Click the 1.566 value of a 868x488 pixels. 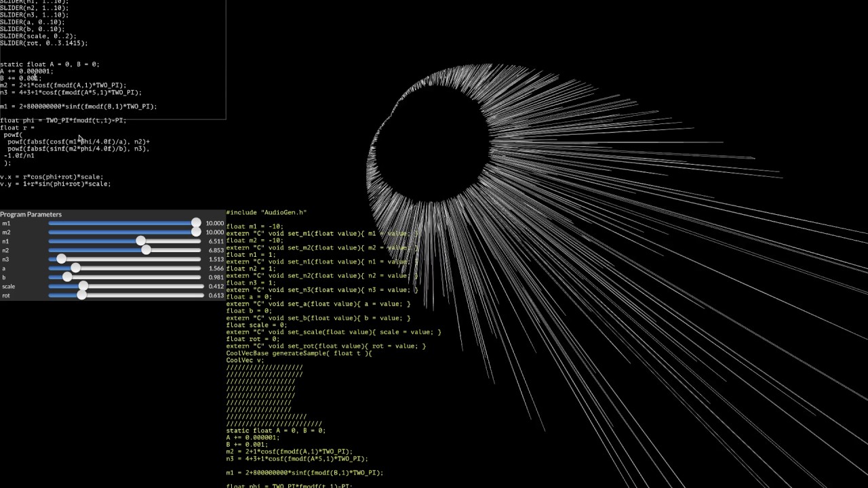click(216, 268)
